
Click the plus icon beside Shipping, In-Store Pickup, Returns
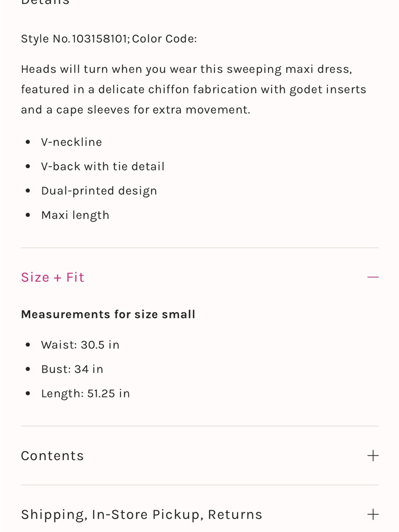tap(373, 514)
